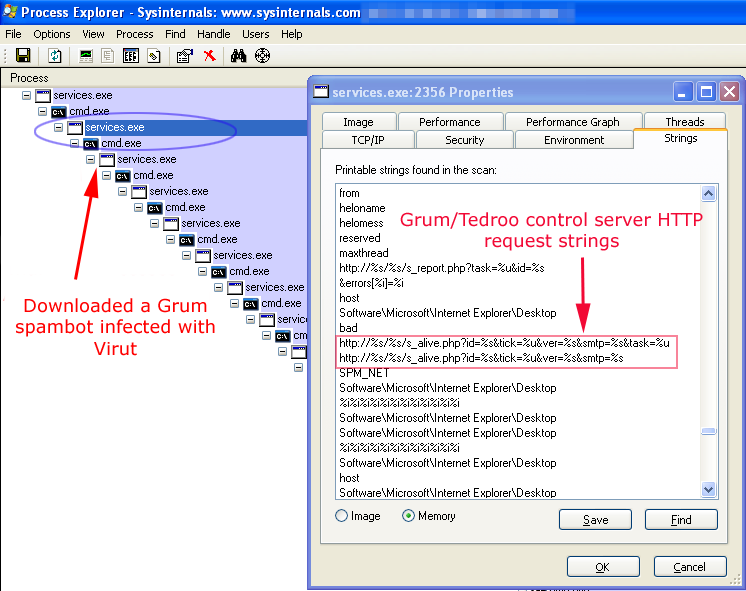The width and height of the screenshot is (746, 591).
Task: Open the Options menu
Action: 52,34
